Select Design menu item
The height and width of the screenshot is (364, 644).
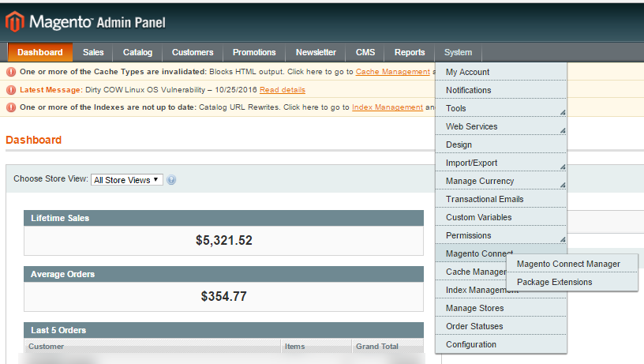pos(501,144)
